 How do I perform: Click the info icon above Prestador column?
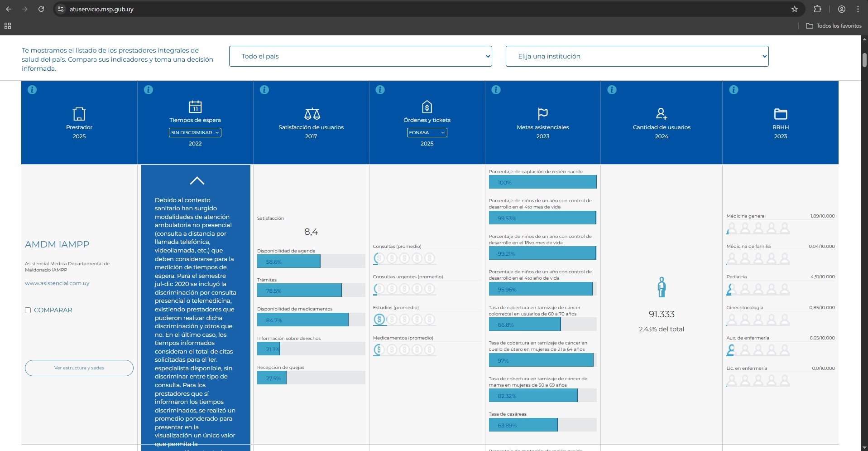(32, 90)
